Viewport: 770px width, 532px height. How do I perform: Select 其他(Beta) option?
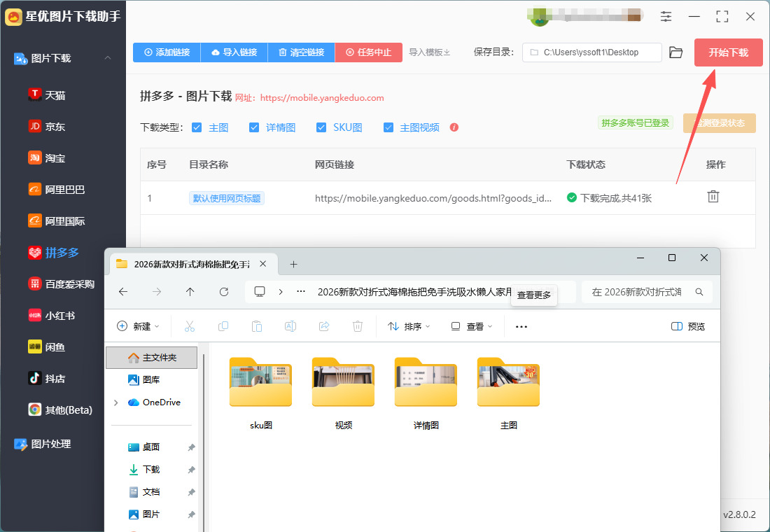click(x=60, y=409)
